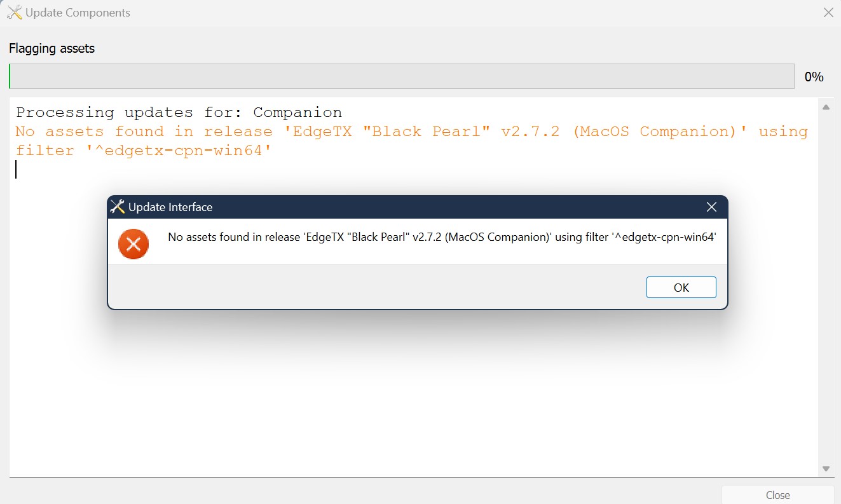Select the 0% progress label
841x504 pixels.
point(814,76)
